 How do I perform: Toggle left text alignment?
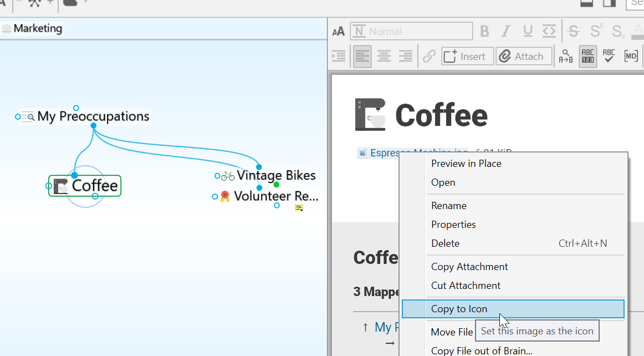point(362,57)
